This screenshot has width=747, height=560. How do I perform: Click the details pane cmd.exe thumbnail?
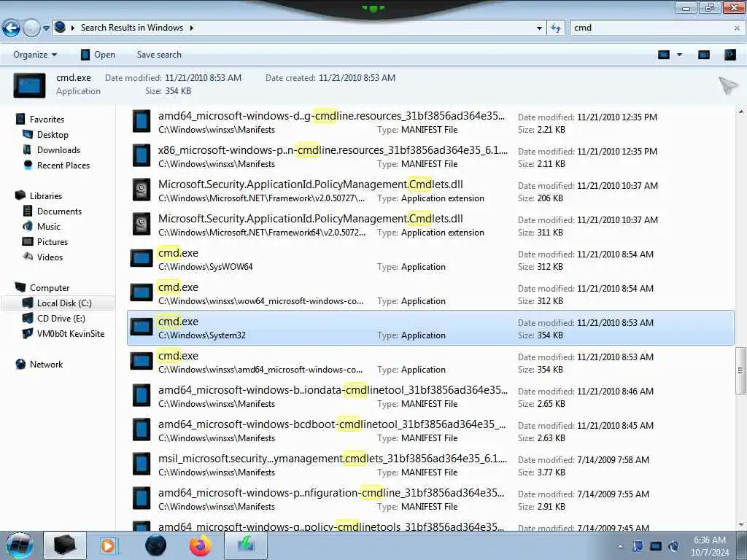pos(29,85)
